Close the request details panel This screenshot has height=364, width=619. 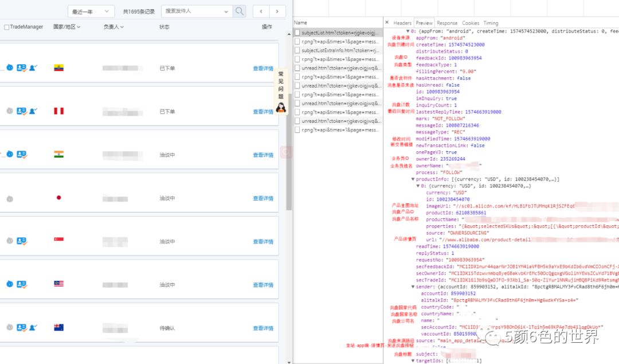387,22
